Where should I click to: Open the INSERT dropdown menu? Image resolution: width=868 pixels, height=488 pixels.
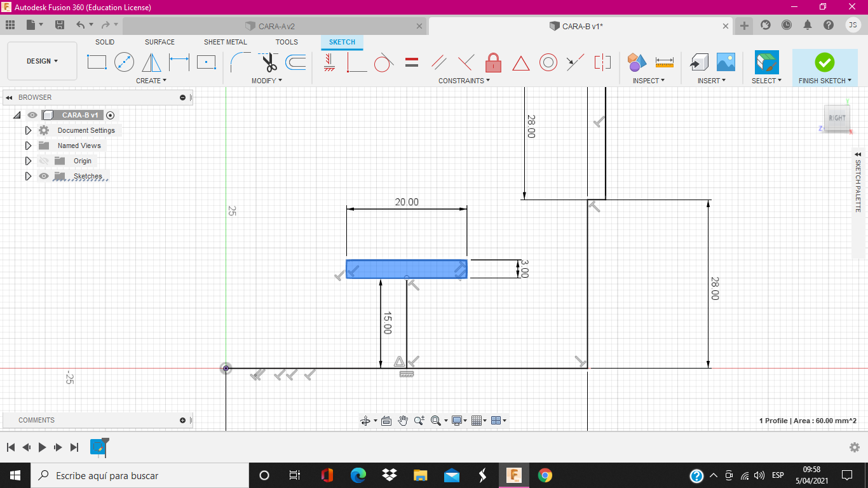[x=712, y=81]
